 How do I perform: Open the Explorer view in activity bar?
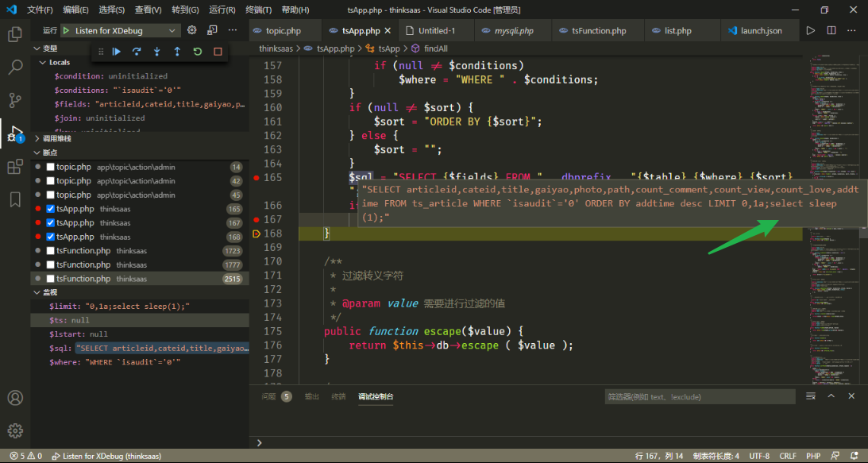(x=15, y=34)
